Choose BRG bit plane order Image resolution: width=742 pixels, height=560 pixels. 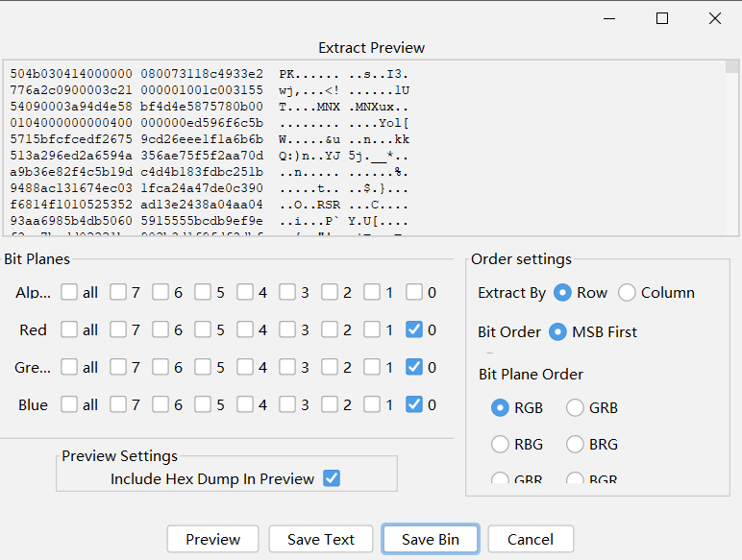click(x=575, y=444)
